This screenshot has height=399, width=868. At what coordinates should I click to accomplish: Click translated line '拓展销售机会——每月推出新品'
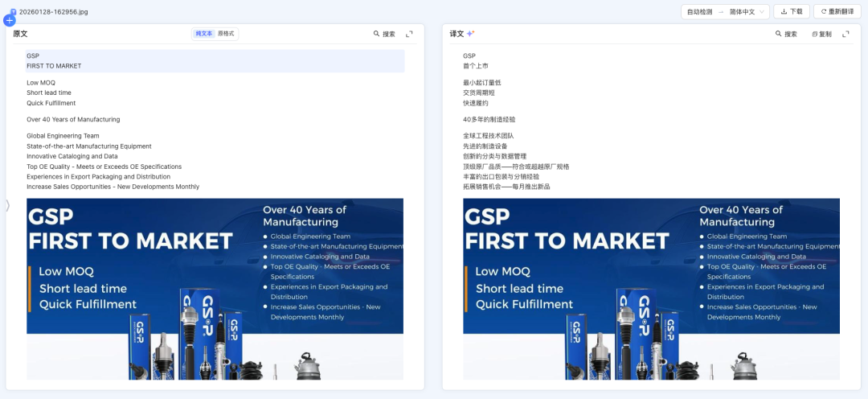point(506,187)
